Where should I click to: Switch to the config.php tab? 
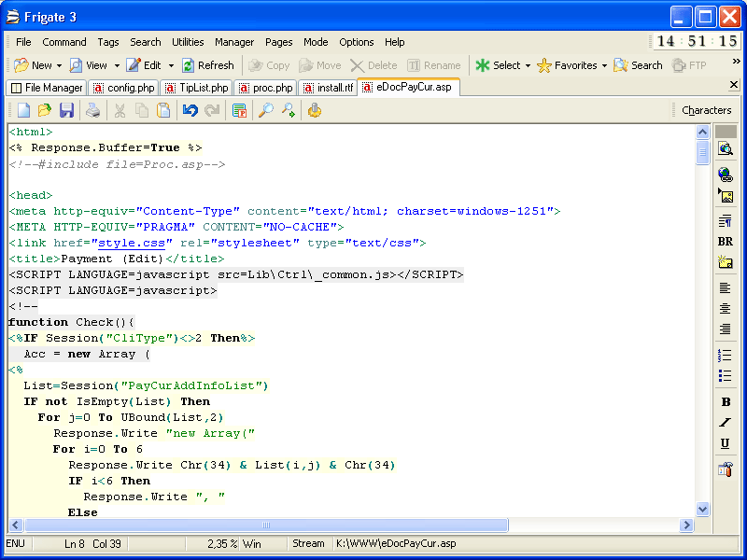coord(124,88)
